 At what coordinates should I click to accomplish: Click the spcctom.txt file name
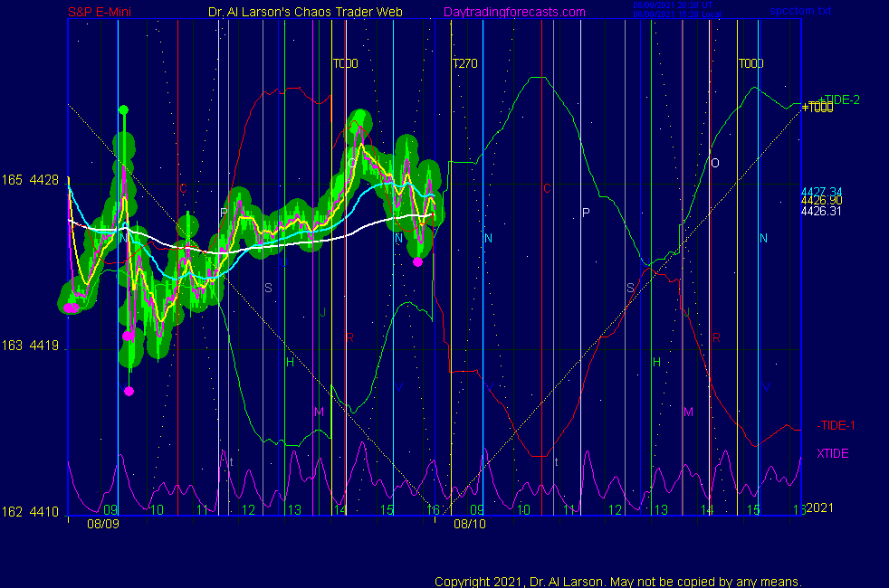tap(800, 11)
